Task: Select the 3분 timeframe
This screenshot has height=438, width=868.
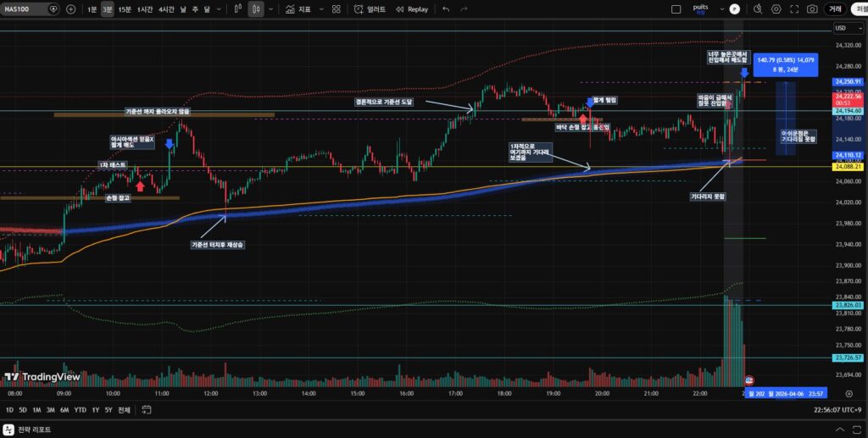Action: 107,9
